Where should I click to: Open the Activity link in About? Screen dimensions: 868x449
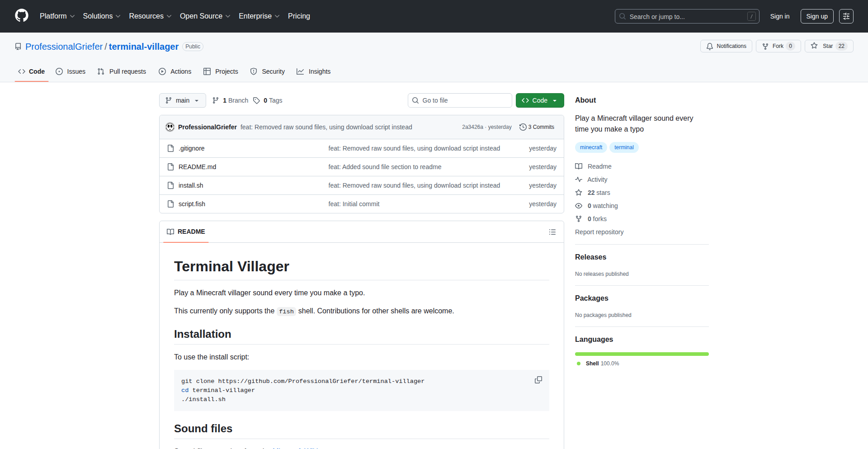pos(591,180)
